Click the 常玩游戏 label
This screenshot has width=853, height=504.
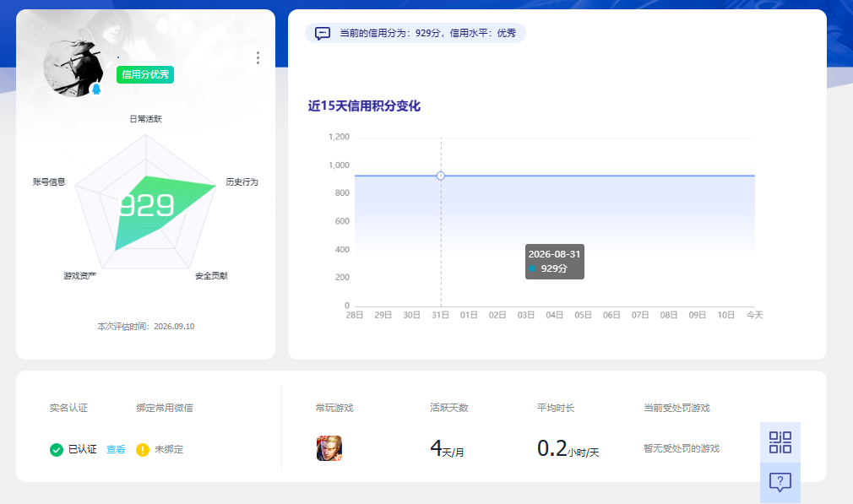[x=334, y=408]
